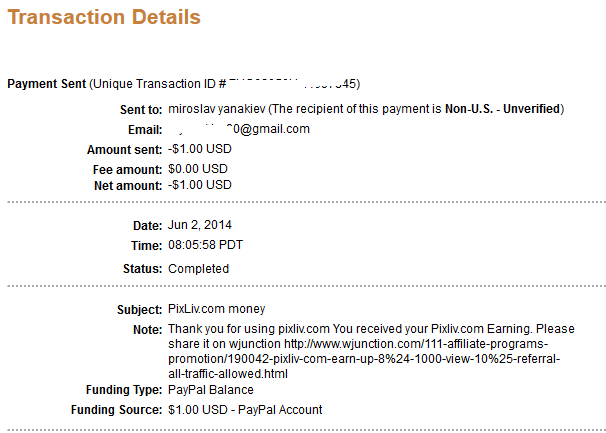
Task: Click the Sent to label
Action: (x=141, y=108)
